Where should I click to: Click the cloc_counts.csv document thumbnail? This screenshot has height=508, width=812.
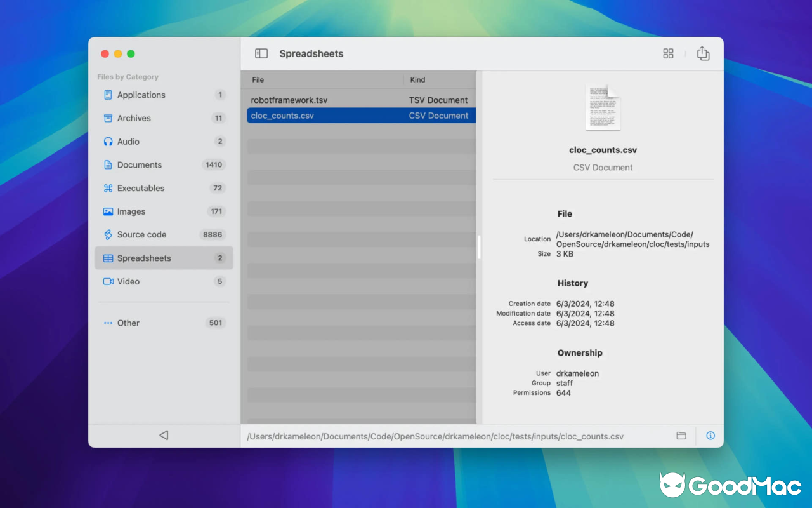[603, 107]
